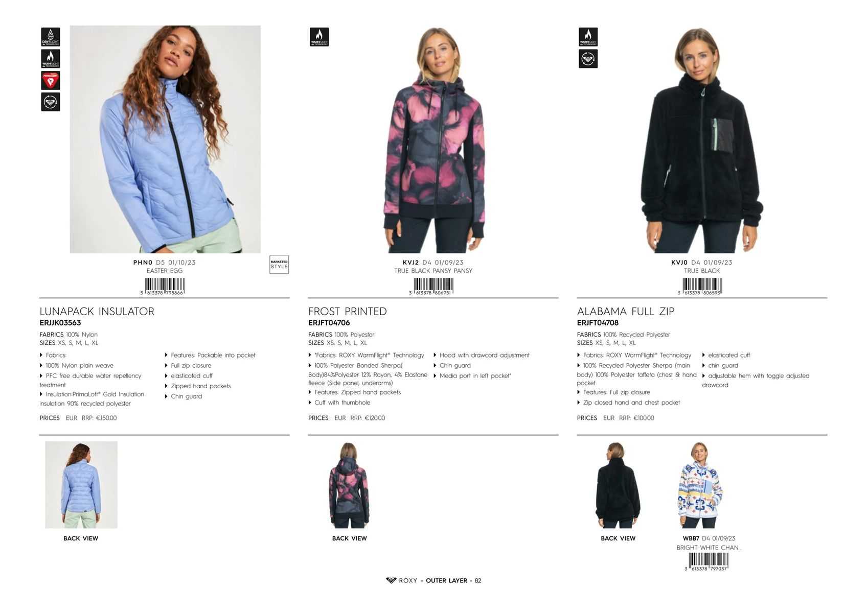Click the DryFlight DWR technology icon
868x613 pixels.
51,37
